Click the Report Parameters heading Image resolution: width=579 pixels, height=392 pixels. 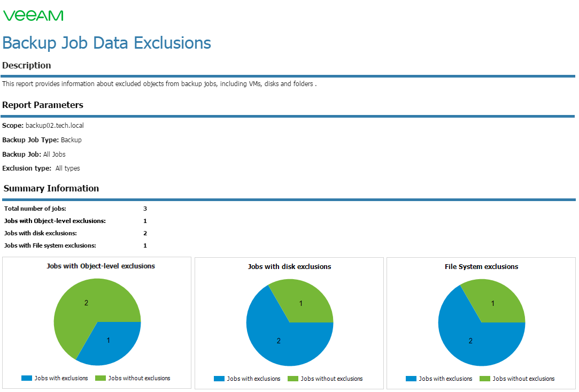click(x=42, y=105)
